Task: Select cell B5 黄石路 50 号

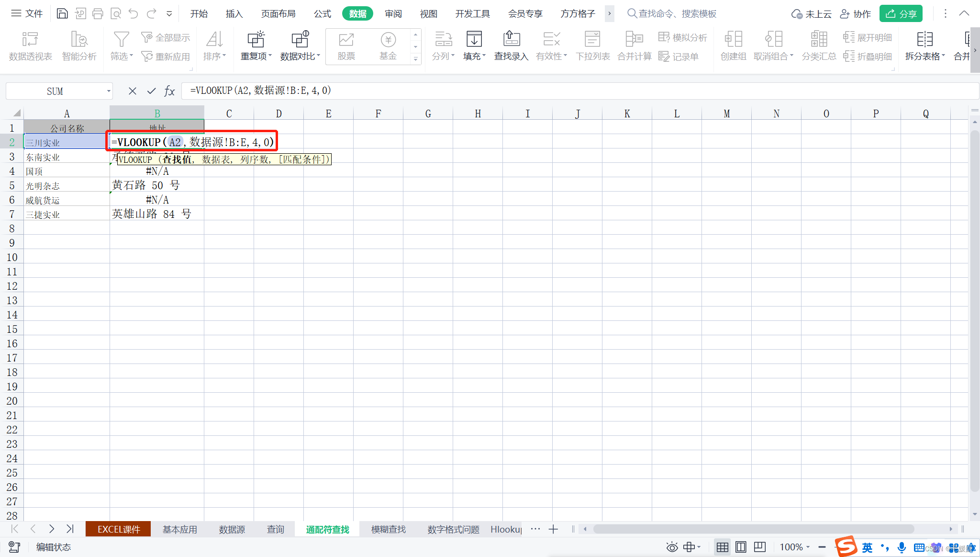Action: tap(157, 185)
